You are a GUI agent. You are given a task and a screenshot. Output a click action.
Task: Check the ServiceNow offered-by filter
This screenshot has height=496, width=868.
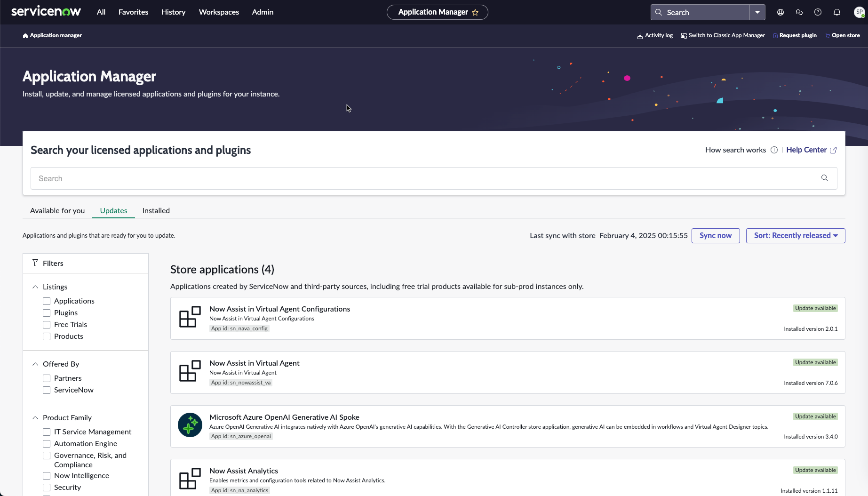pyautogui.click(x=47, y=390)
